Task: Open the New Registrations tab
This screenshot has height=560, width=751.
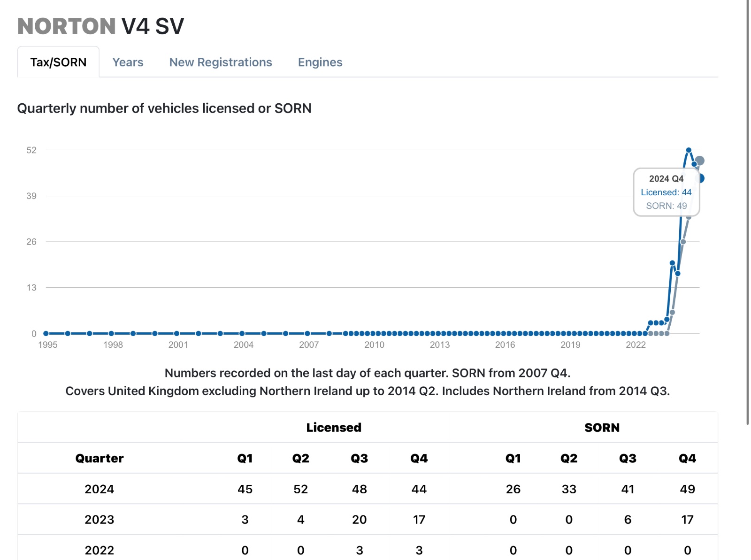Action: click(220, 62)
